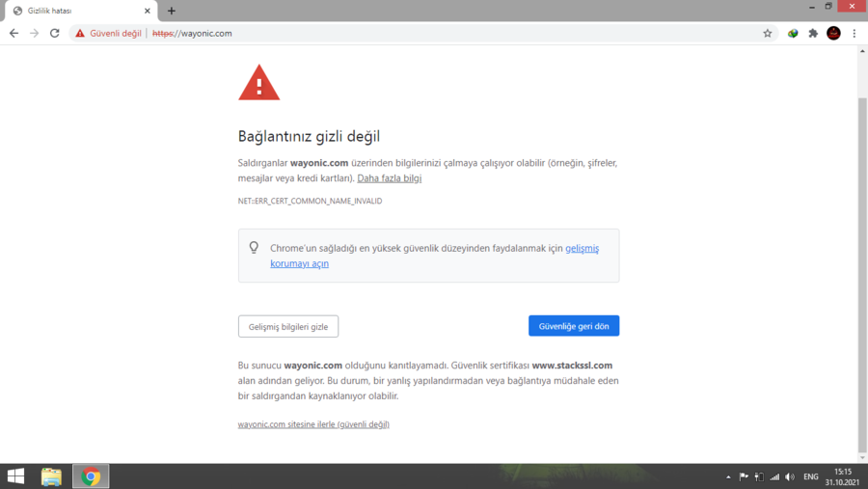868x489 pixels.
Task: Go back to the previous page
Action: tap(14, 33)
